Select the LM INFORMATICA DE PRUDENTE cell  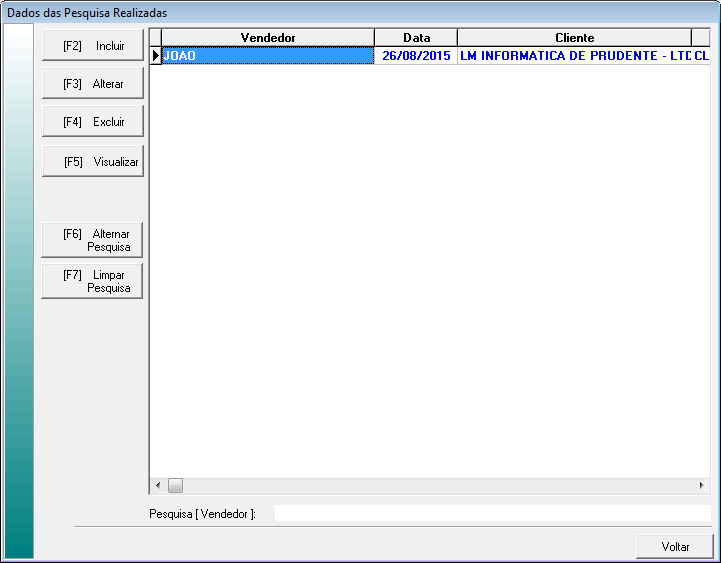coord(574,56)
